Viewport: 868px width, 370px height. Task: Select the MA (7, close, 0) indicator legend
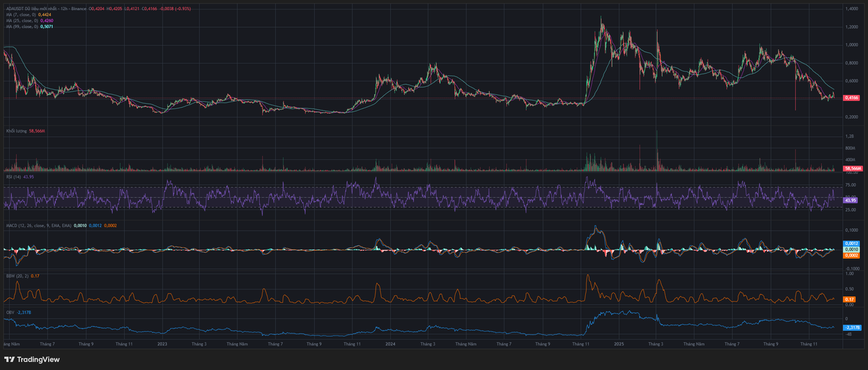tap(21, 15)
